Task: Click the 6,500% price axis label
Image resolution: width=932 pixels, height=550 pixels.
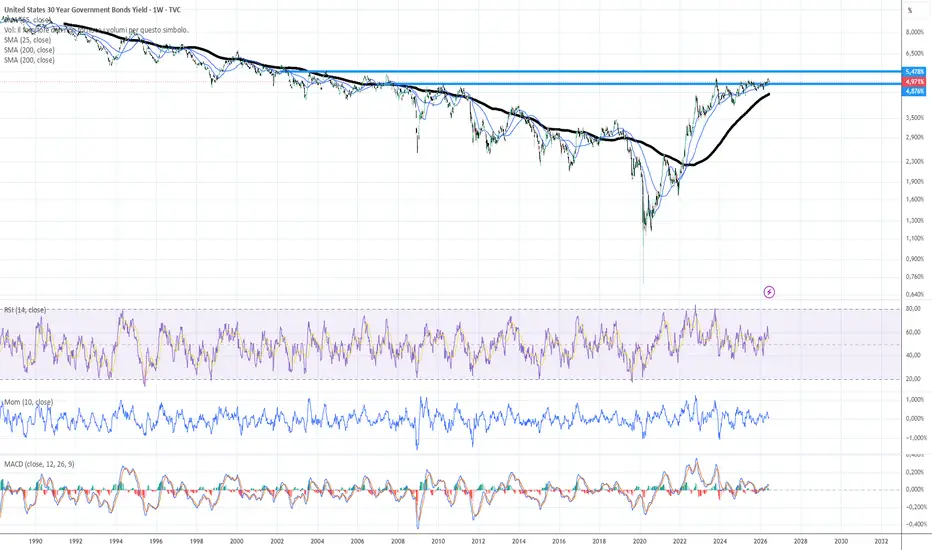Action: (x=915, y=54)
